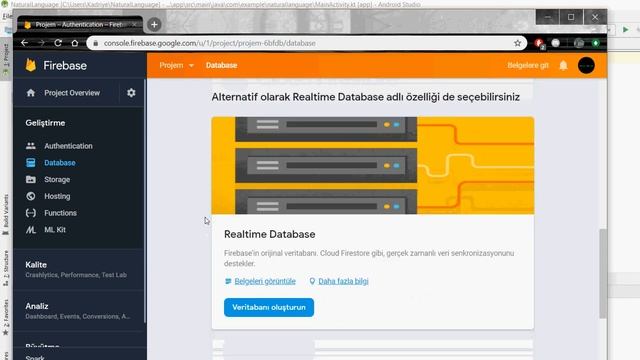This screenshot has height=360, width=640.
Task: Click the Project Overview label
Action: point(72,93)
